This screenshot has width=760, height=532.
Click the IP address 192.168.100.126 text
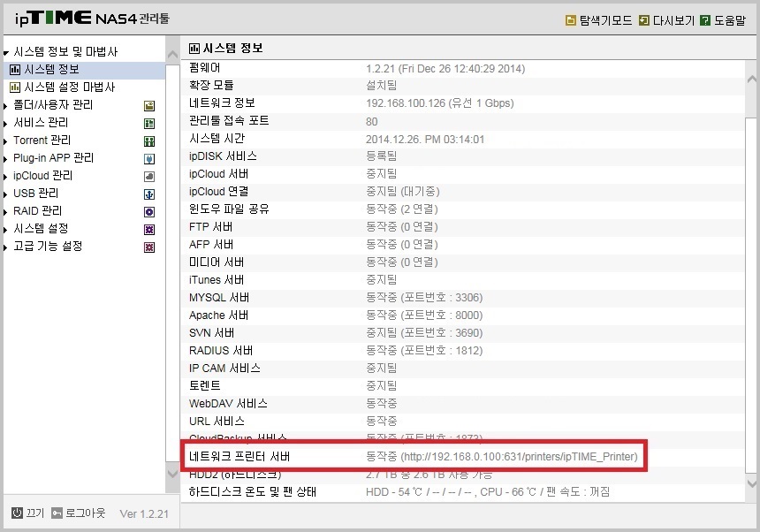coord(406,103)
